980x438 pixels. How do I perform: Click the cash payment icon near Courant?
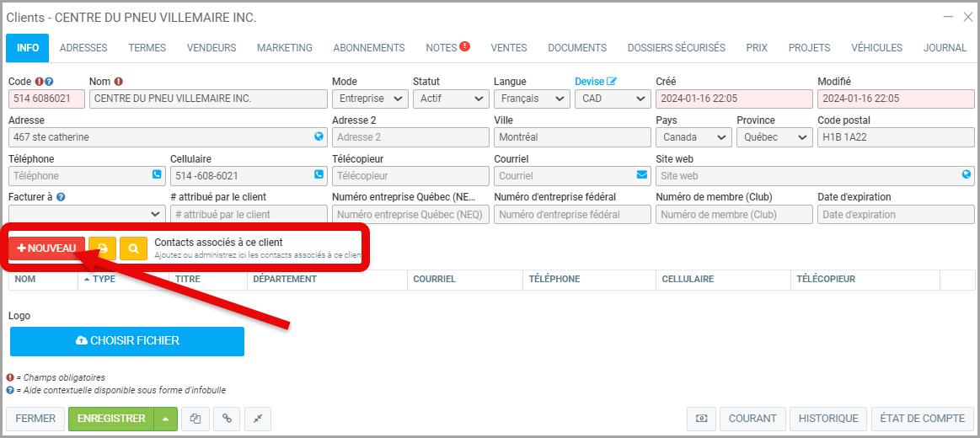701,419
